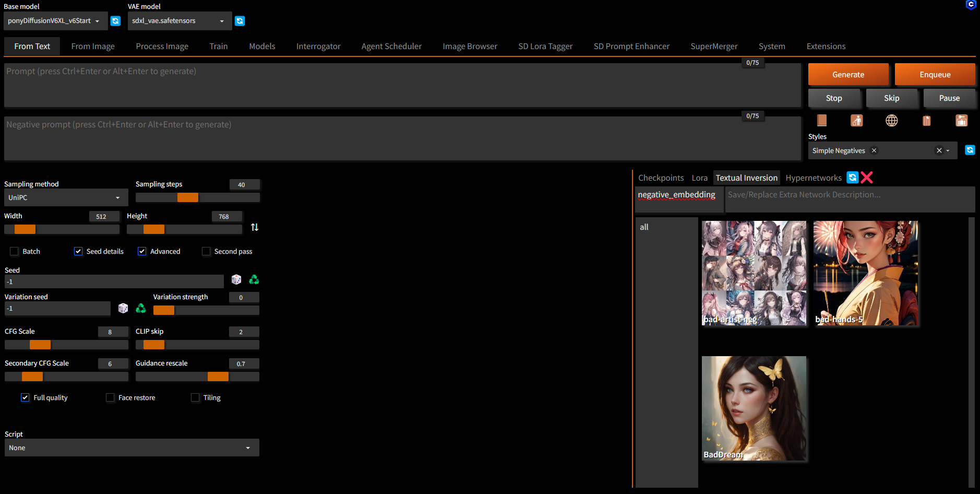Screen dimensions: 980x494
Task: Show the Checkpoints network tab
Action: (661, 178)
